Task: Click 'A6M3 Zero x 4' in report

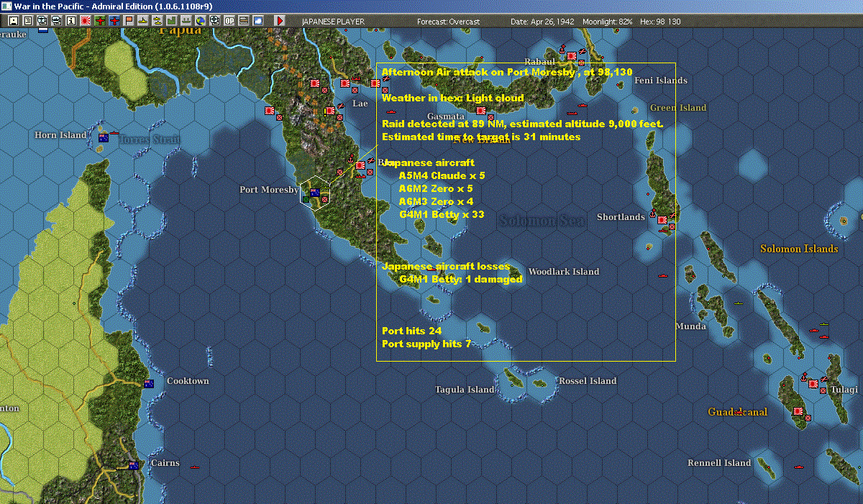Action: 436,201
